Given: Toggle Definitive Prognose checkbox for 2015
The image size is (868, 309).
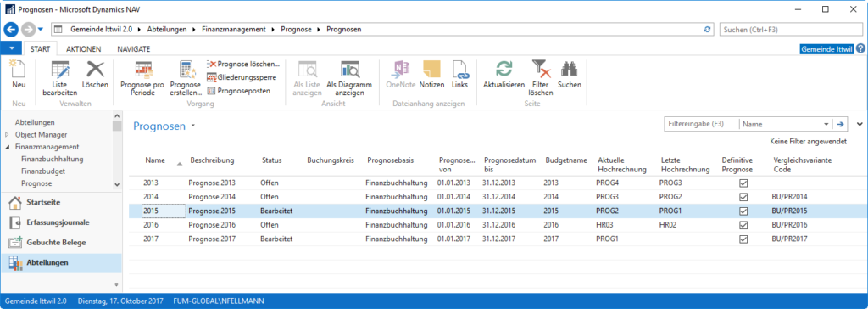Looking at the screenshot, I should tap(743, 211).
